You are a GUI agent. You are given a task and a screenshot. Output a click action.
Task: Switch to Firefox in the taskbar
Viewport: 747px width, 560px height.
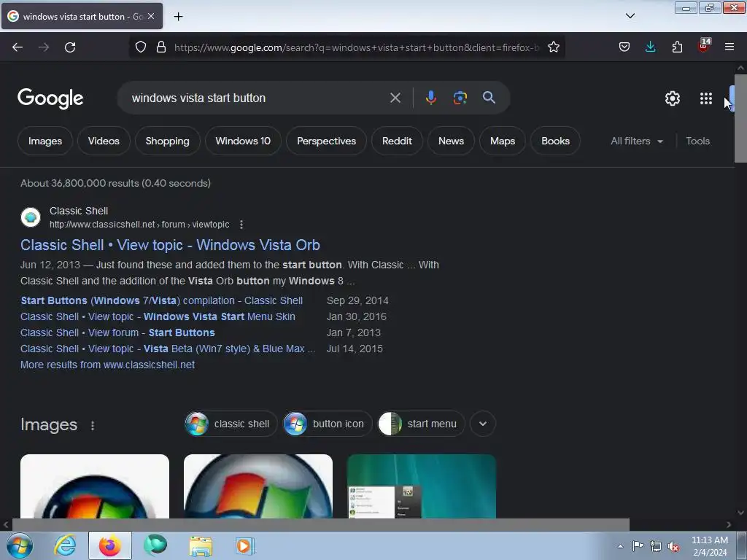pos(110,545)
